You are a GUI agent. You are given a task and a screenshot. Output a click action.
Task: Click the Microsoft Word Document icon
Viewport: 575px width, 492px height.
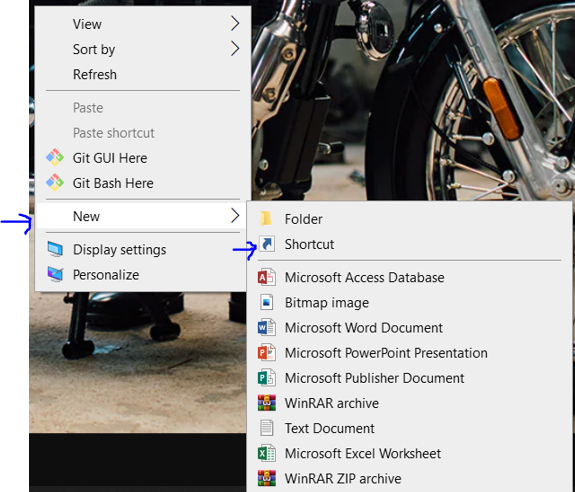(267, 327)
